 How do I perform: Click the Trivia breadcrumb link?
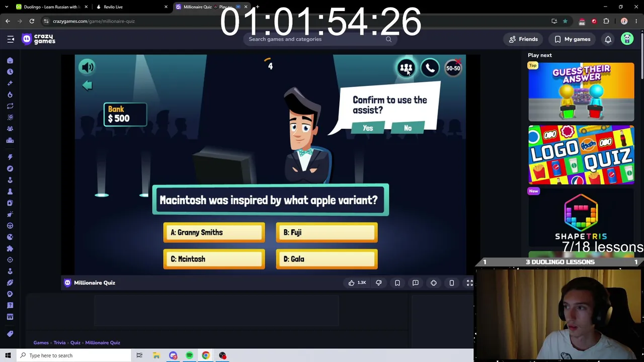[x=59, y=342]
